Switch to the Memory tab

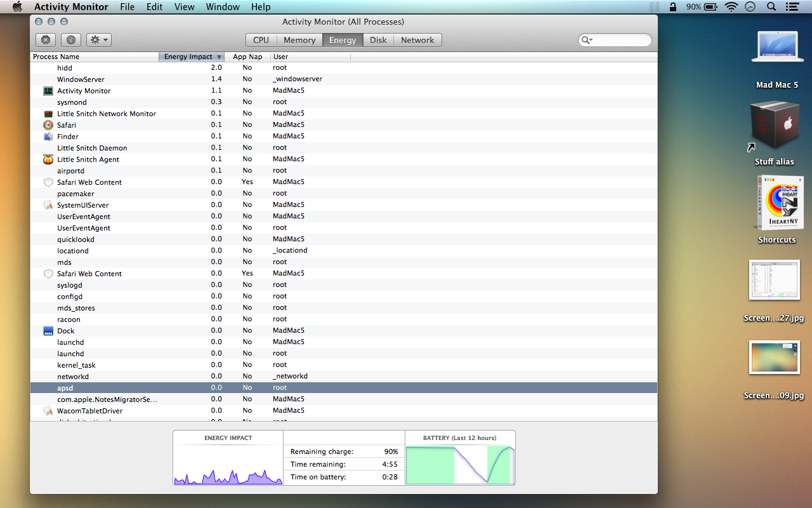[x=299, y=40]
